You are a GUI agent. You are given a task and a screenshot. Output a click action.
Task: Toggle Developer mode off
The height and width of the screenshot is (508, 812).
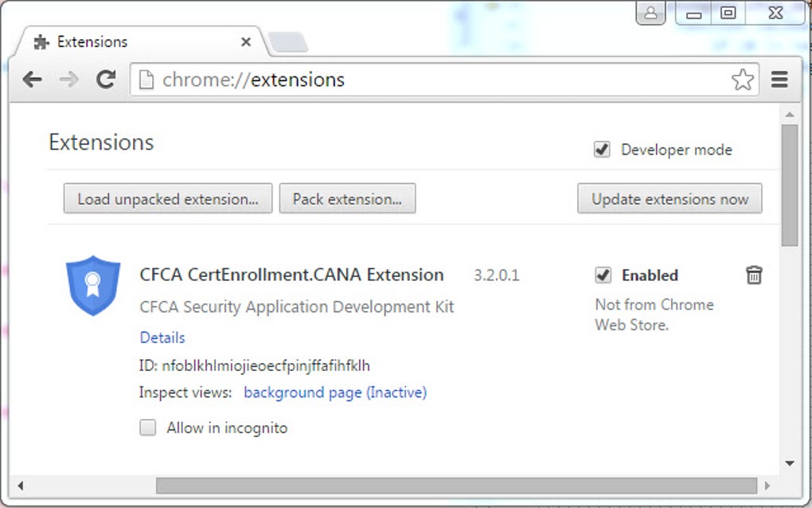(x=602, y=149)
